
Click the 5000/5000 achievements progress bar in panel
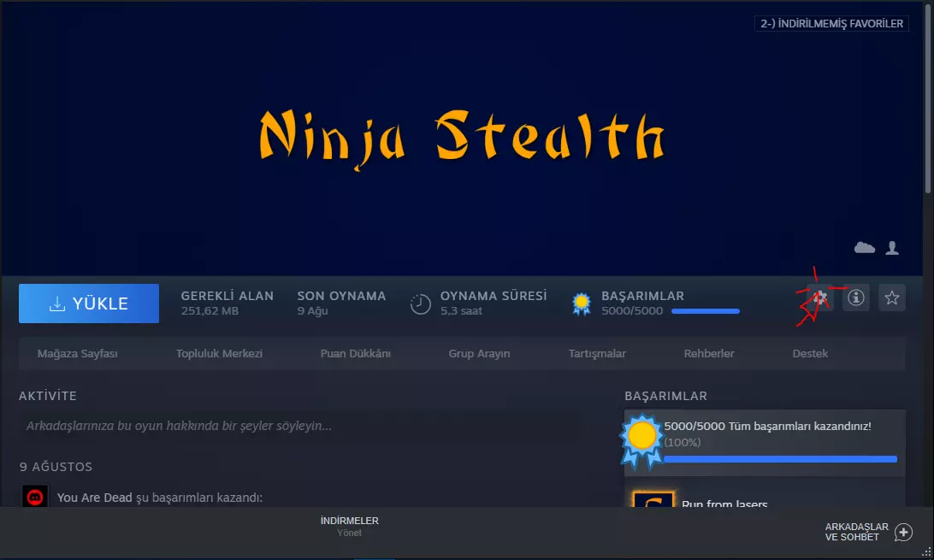coord(780,459)
